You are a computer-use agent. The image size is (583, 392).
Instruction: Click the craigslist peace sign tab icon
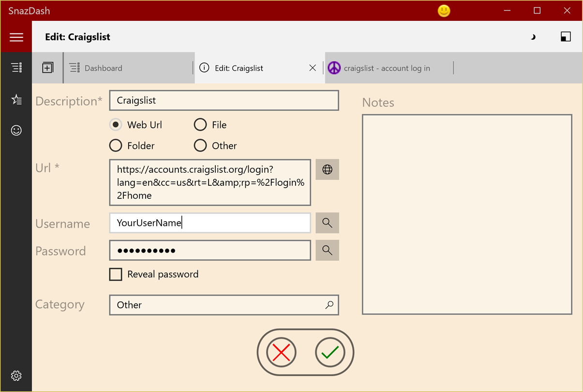334,68
